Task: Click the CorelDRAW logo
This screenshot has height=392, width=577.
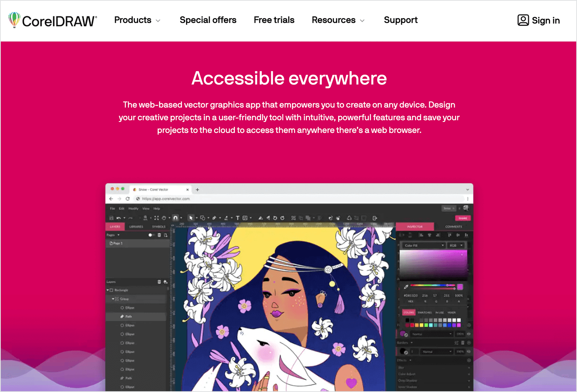Action: 53,20
